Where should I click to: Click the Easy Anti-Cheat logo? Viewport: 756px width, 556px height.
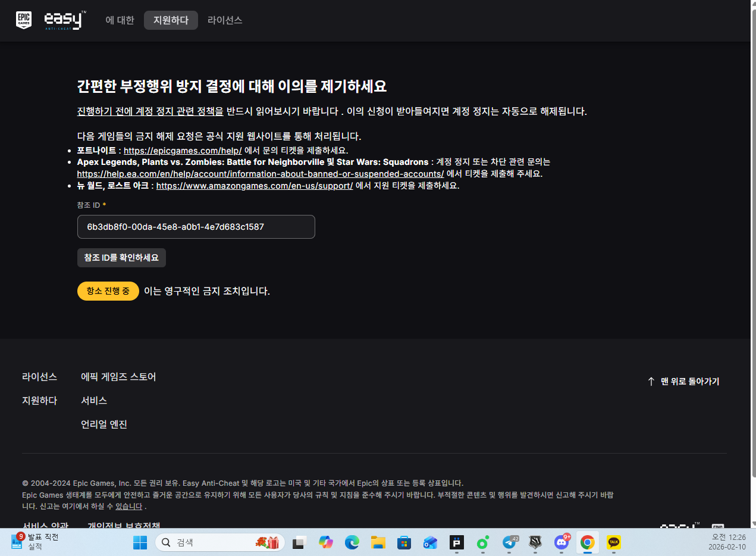coord(65,20)
